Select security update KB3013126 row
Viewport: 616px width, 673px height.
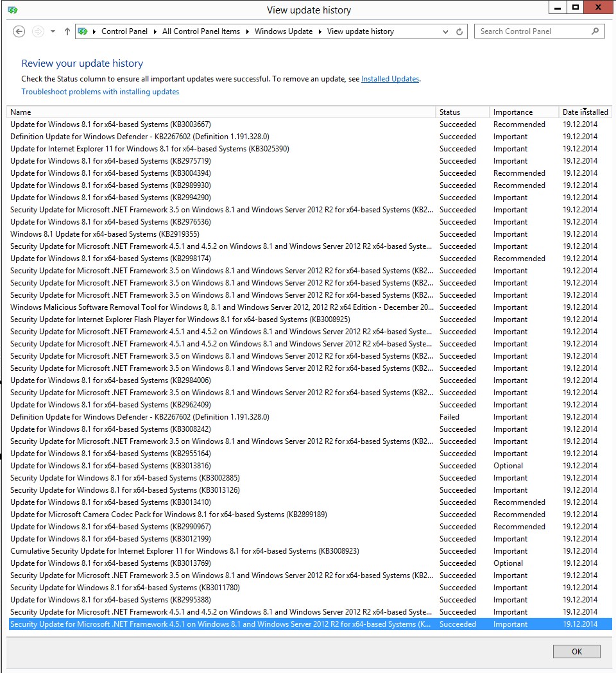click(x=310, y=490)
